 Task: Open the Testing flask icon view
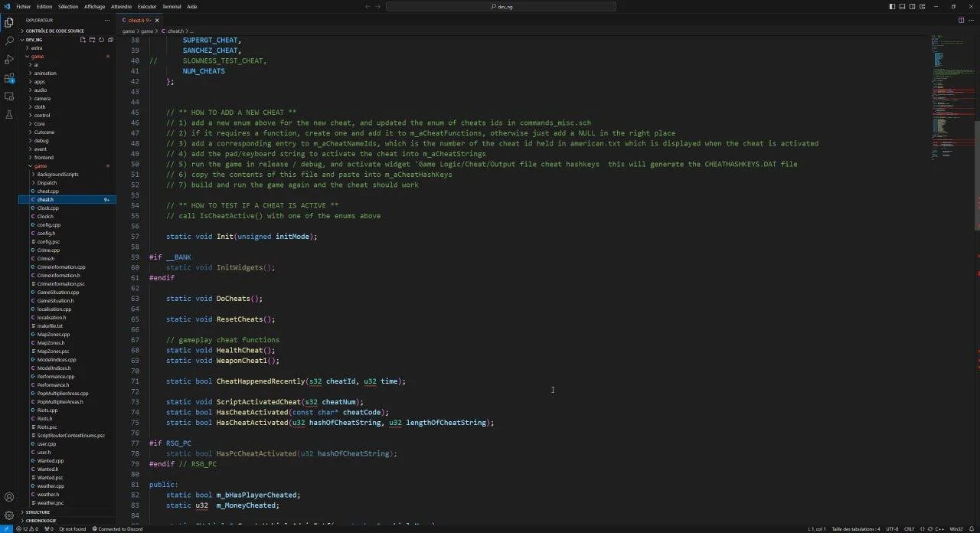[9, 114]
